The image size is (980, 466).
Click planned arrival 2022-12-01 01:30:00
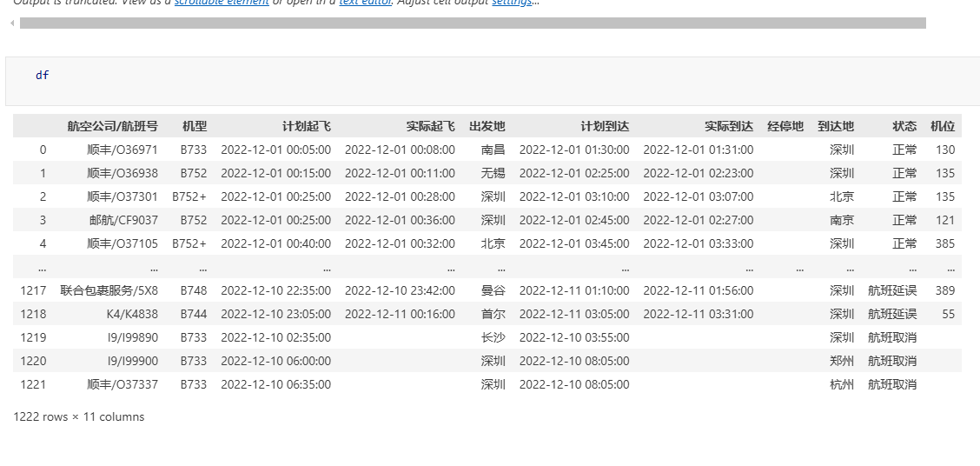tap(574, 150)
